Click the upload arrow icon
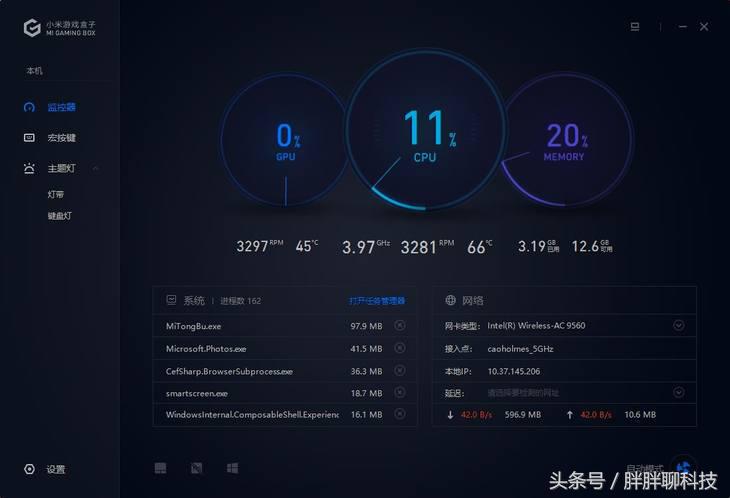Image resolution: width=730 pixels, height=498 pixels. click(570, 415)
